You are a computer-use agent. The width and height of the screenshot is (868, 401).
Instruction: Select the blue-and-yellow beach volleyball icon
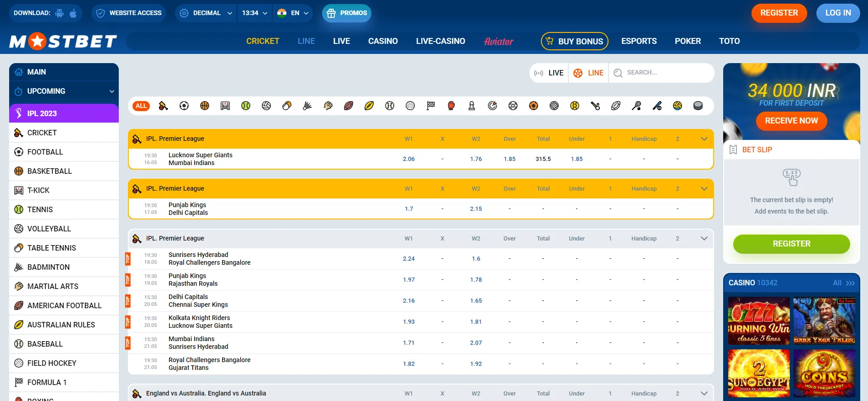(677, 106)
